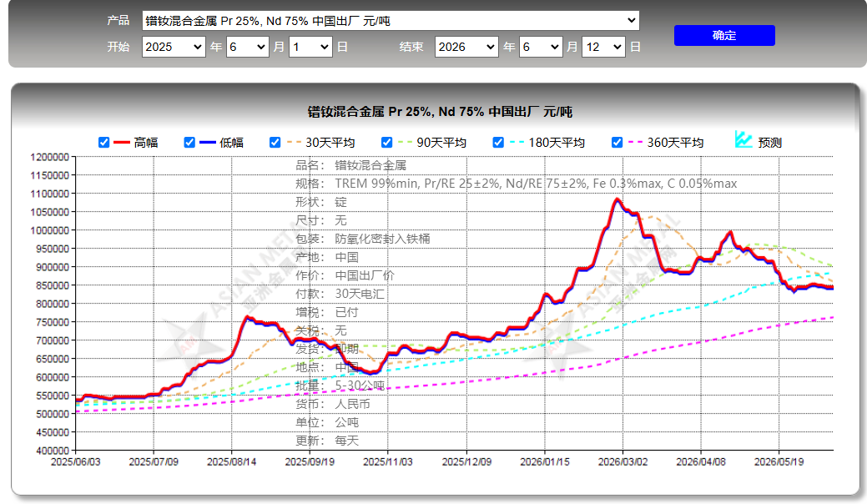
Task: Uncheck the 360天平均 checkbox
Action: (617, 143)
